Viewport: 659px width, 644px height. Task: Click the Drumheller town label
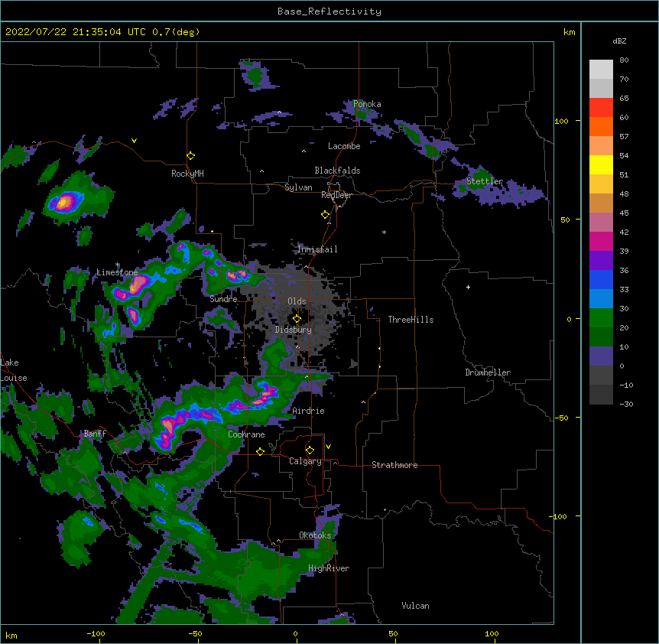[x=488, y=372]
